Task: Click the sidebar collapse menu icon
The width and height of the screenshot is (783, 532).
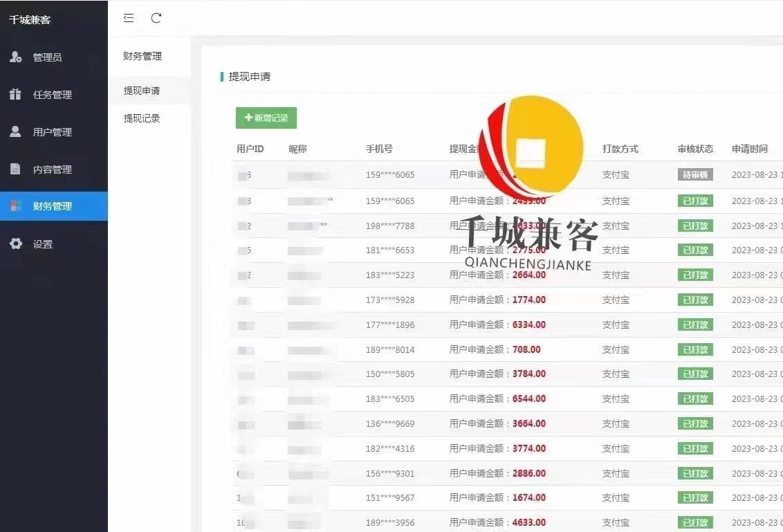Action: pyautogui.click(x=129, y=18)
